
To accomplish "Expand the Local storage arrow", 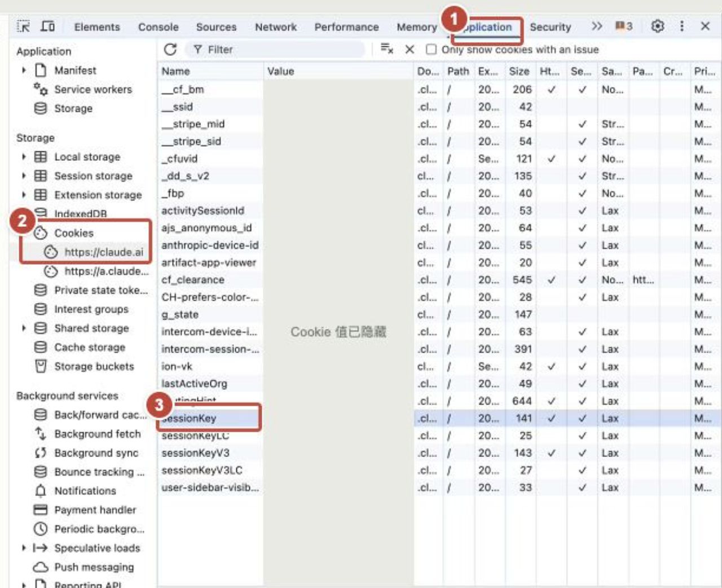I will click(24, 157).
